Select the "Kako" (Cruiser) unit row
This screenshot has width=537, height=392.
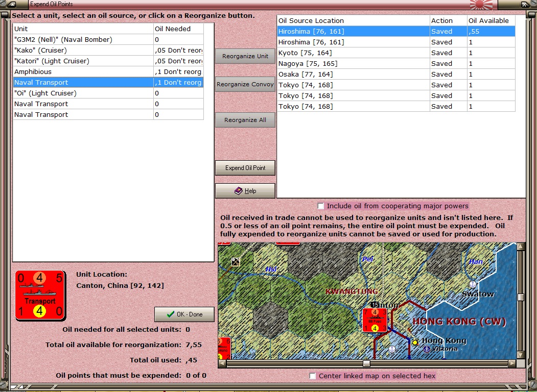click(108, 51)
